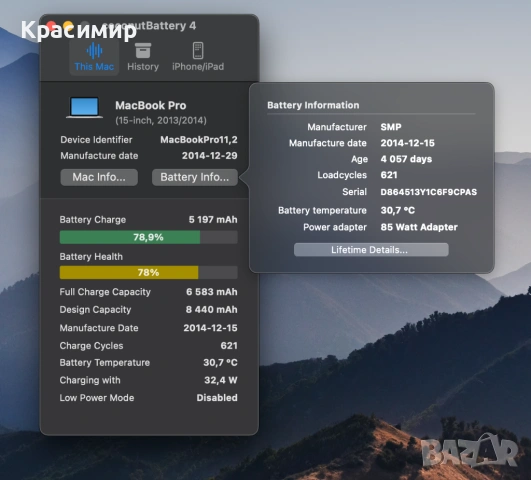This screenshot has width=531, height=480.
Task: Open the Mac Info... button
Action: 99,177
